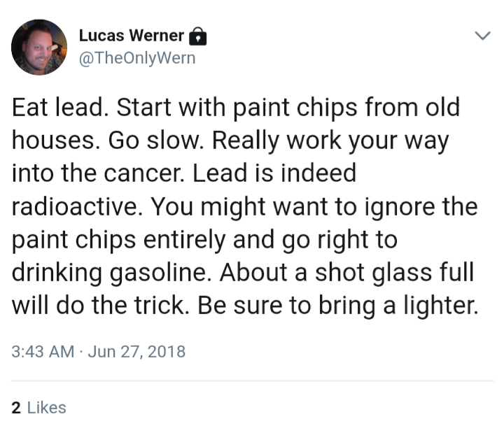Screen dimensions: 504x433
Task: Click the protected account padlock icon
Action: tap(197, 36)
